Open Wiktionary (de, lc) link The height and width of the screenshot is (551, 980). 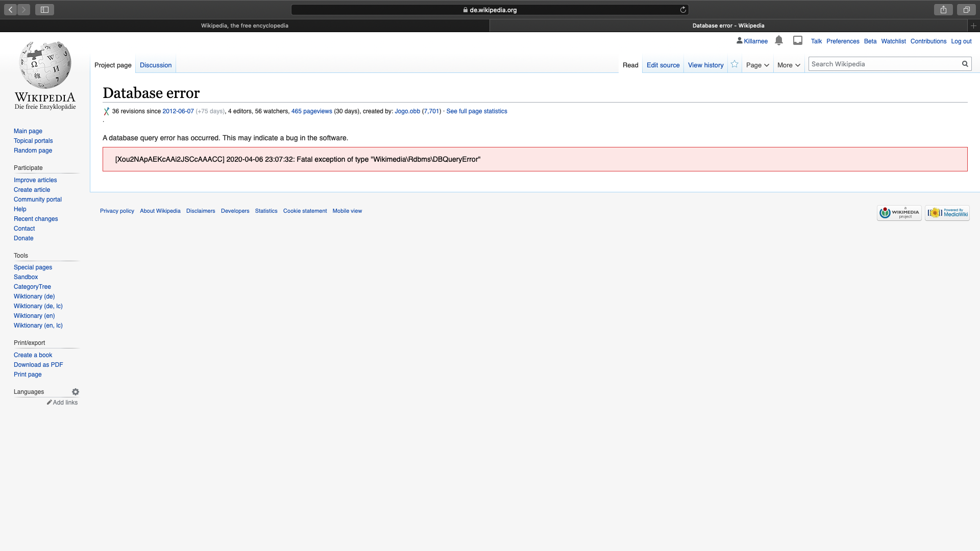pyautogui.click(x=38, y=306)
